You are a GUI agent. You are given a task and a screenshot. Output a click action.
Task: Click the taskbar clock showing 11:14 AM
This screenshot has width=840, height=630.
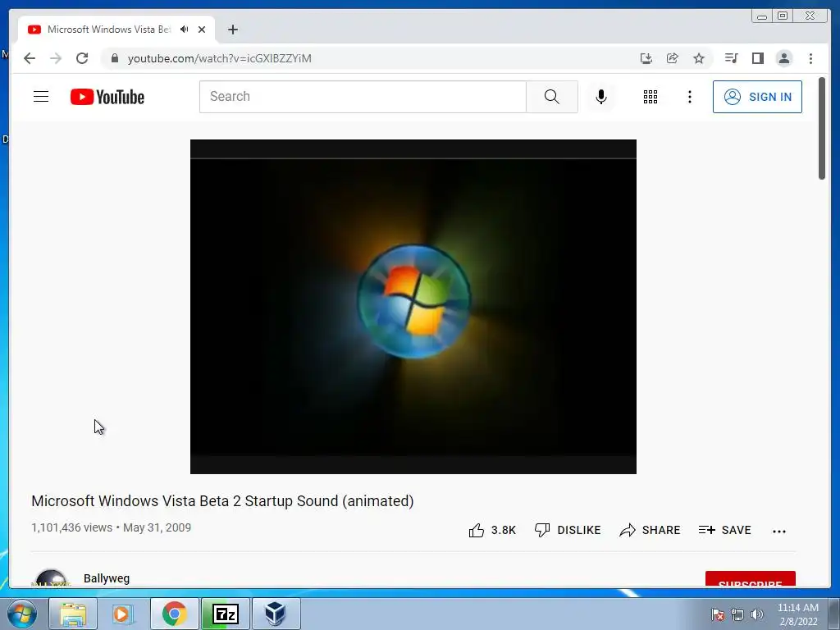pos(797,614)
